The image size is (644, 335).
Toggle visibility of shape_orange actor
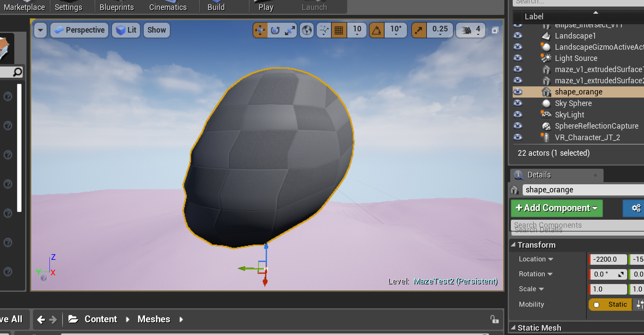click(518, 92)
